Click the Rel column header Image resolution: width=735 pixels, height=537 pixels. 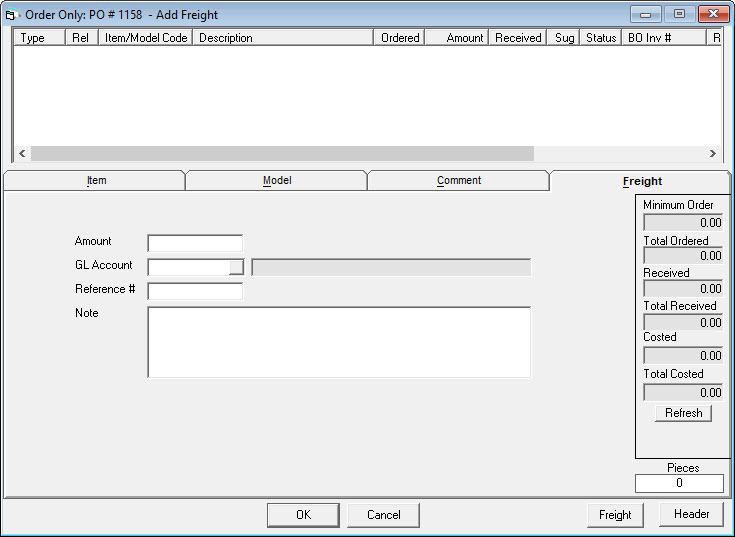click(x=82, y=37)
